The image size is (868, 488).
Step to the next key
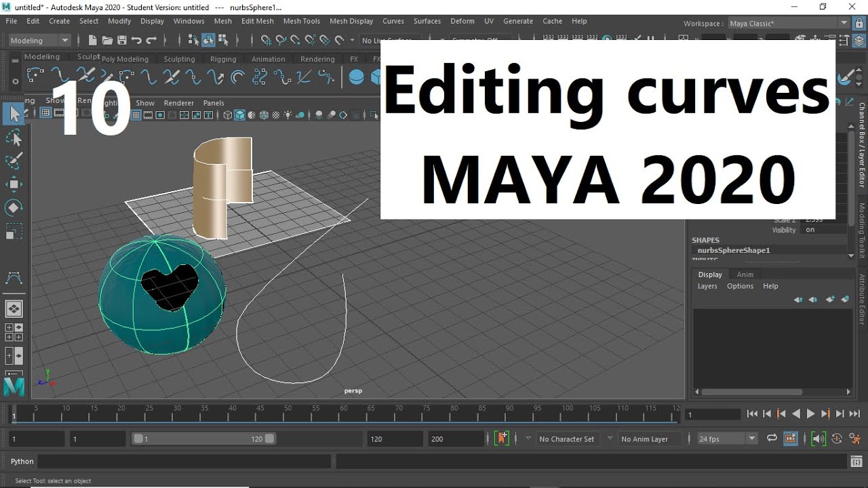pyautogui.click(x=826, y=413)
